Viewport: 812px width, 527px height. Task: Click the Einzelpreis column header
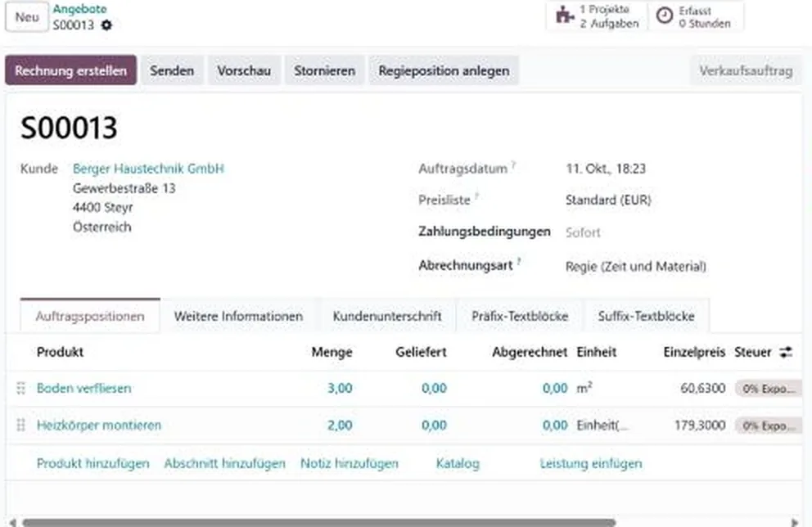(x=694, y=352)
